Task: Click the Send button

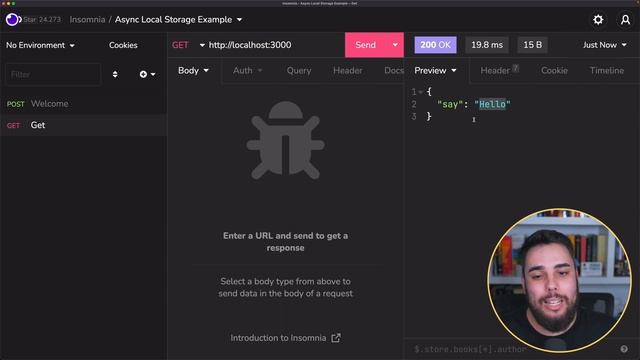Action: click(365, 45)
